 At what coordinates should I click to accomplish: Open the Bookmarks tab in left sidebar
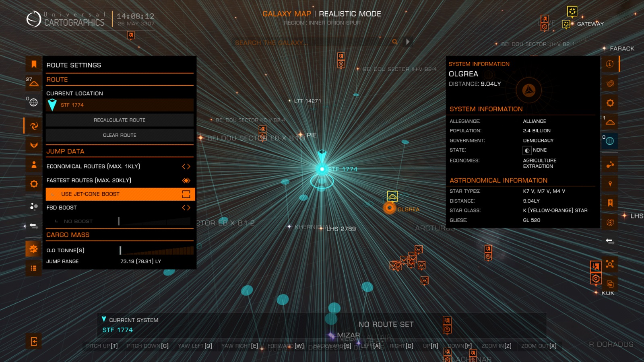point(34,64)
